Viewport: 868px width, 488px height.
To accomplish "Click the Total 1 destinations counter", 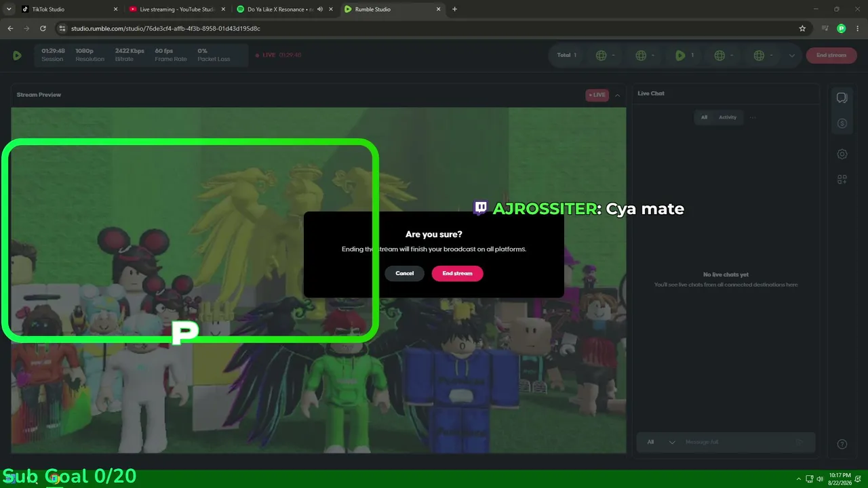I will tap(567, 56).
